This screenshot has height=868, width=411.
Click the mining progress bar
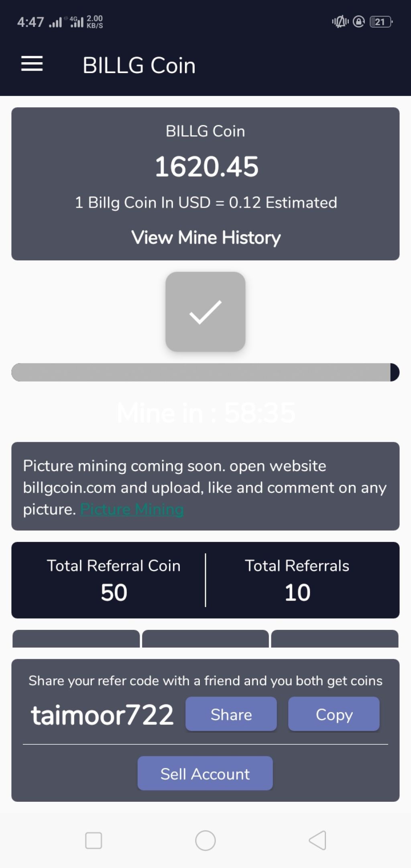[205, 372]
